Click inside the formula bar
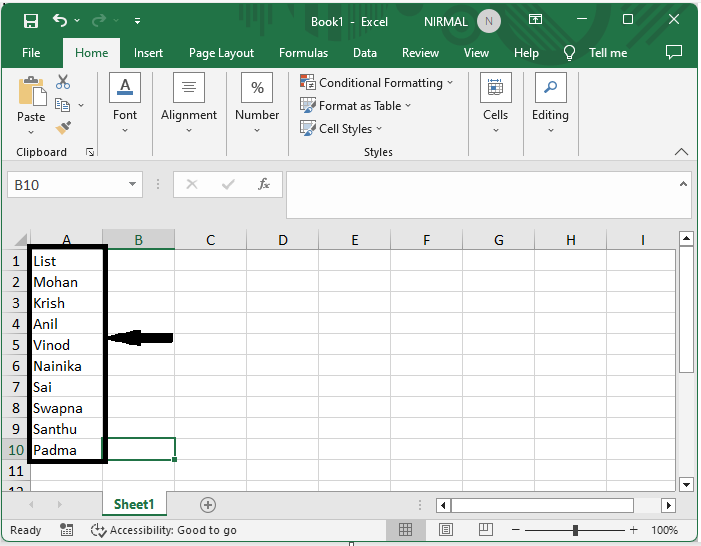This screenshot has height=546, width=701. coord(482,195)
